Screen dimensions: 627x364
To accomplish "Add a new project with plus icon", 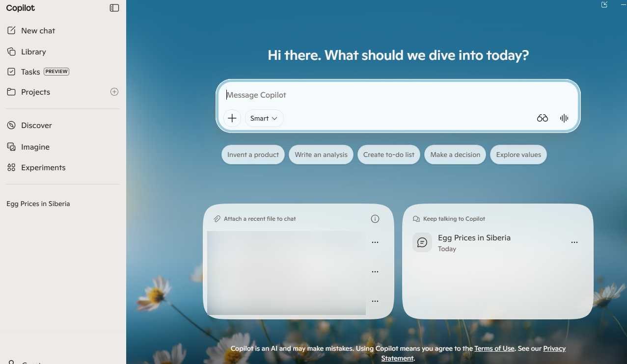I will [x=114, y=92].
